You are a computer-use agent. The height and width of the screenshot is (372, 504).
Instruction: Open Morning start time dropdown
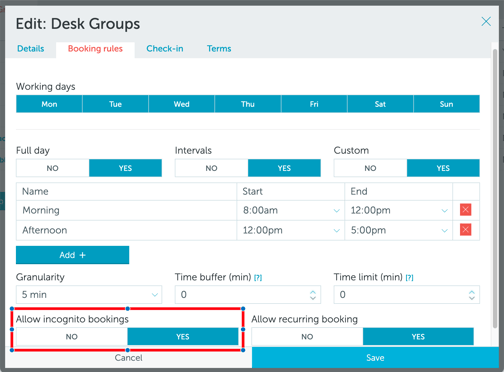click(291, 210)
